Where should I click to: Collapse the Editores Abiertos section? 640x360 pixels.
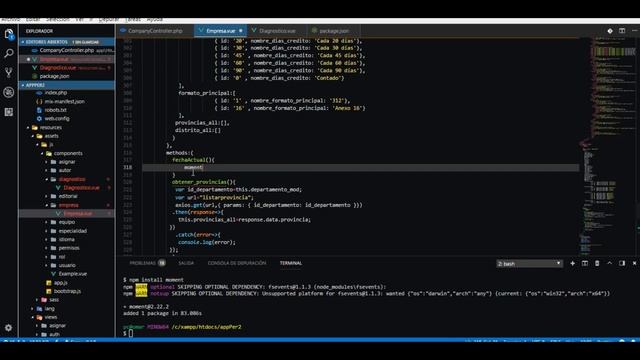coord(23,42)
